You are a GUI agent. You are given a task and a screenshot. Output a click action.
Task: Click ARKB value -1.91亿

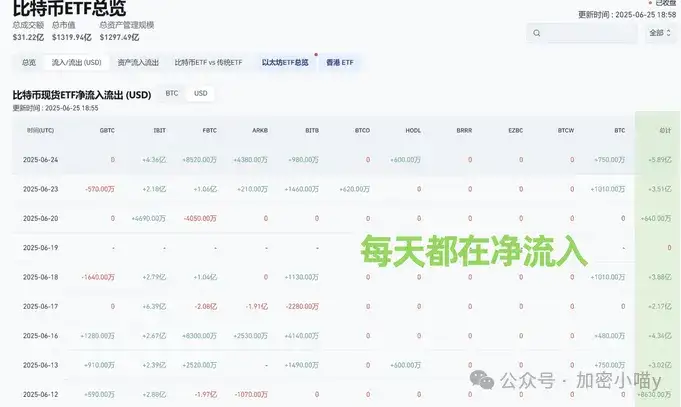[x=256, y=306]
